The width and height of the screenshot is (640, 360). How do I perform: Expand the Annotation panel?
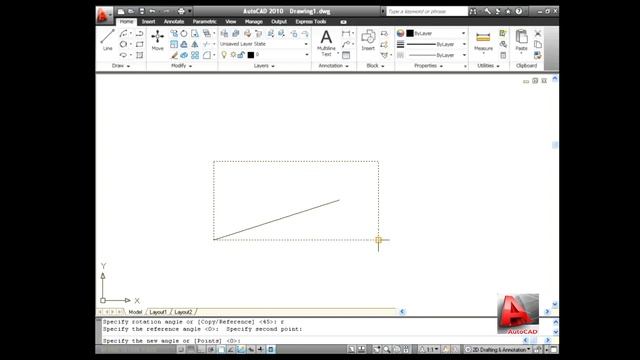point(333,66)
